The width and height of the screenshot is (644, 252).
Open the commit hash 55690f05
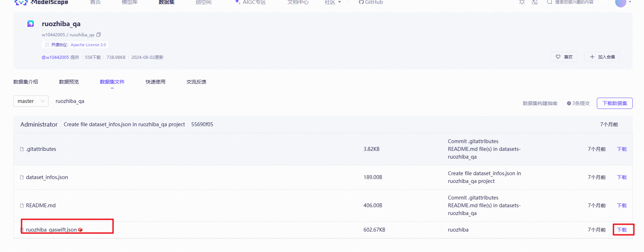click(x=202, y=124)
